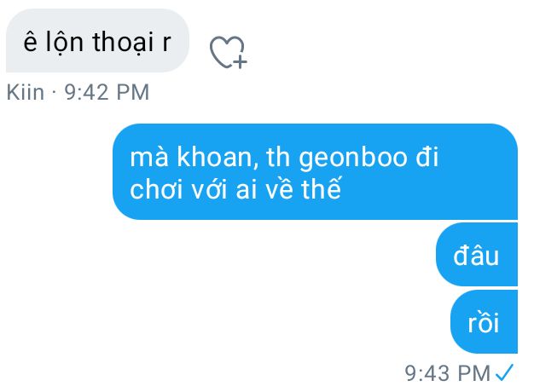Click the word 'thoại' in grey bubble
The image size is (534, 392).
[124, 43]
